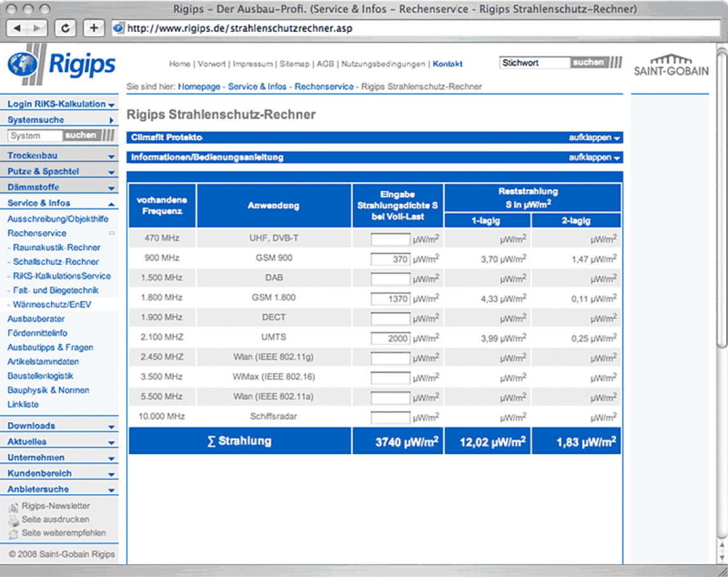This screenshot has height=577, width=728.
Task: Open the Systemsuche menu arrow
Action: click(111, 120)
